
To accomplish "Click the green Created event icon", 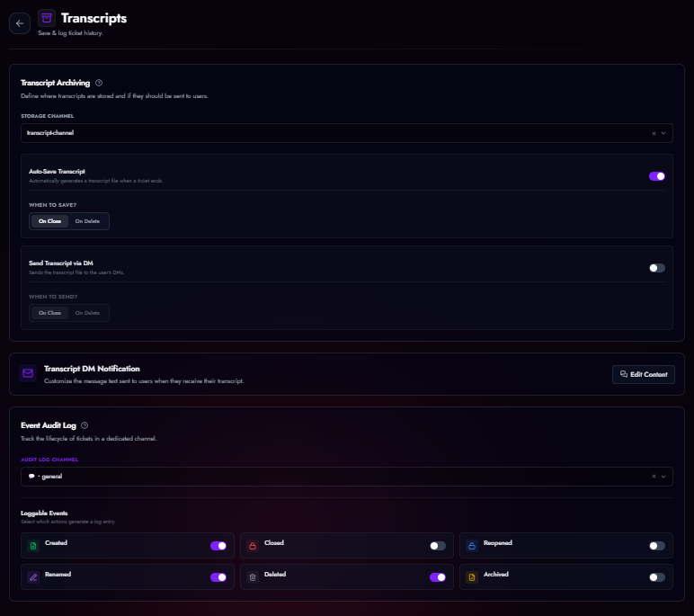I will tap(33, 546).
